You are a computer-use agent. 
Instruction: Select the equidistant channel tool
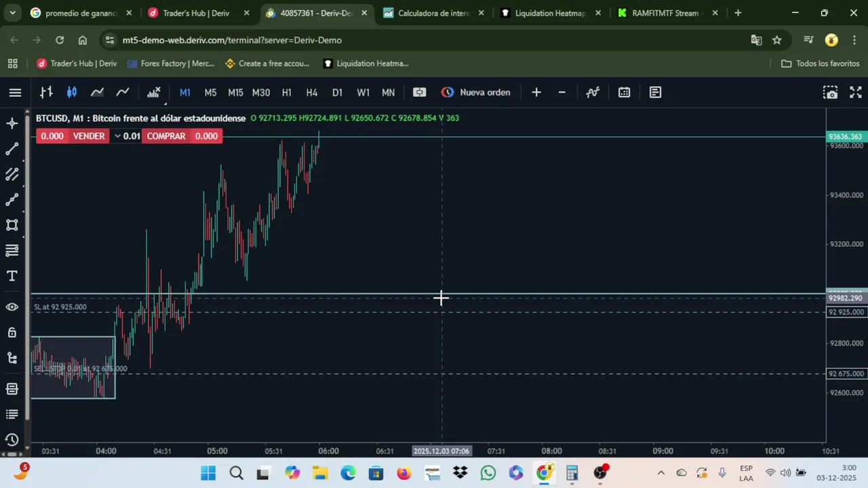tap(12, 174)
